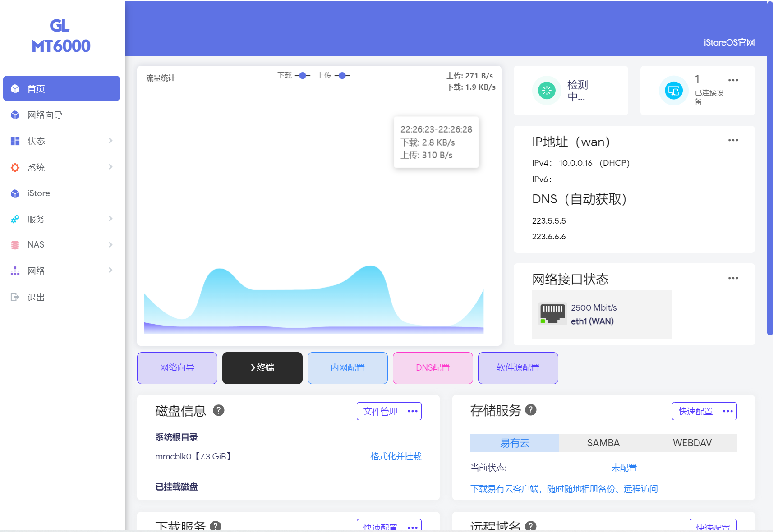The image size is (773, 532).
Task: Click the three-dot menu beside file management button
Action: point(412,411)
